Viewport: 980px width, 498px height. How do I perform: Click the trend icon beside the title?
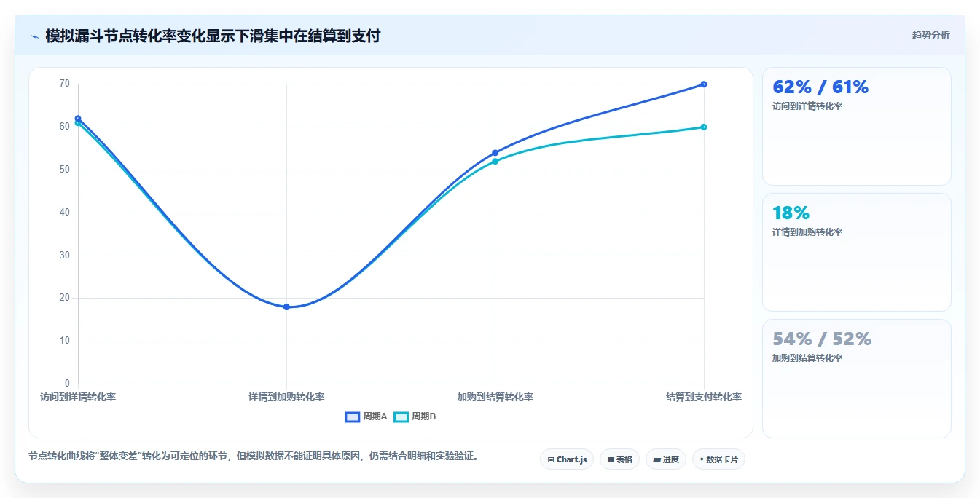(x=34, y=36)
